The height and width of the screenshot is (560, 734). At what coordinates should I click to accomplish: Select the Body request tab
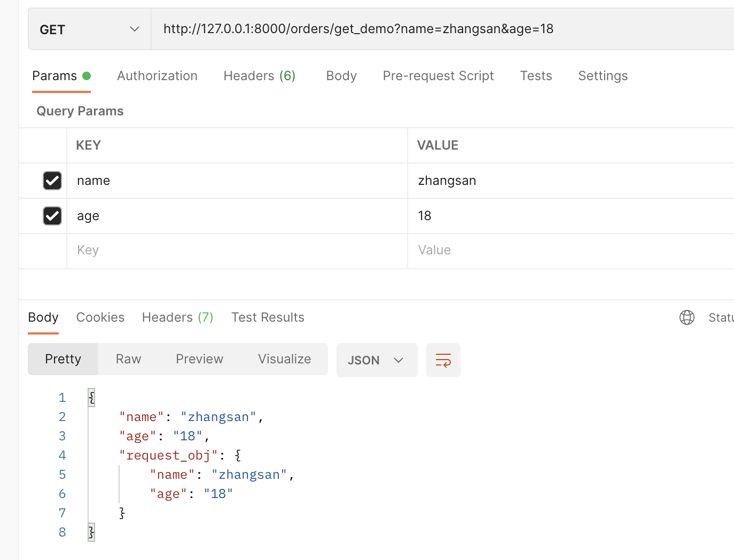(341, 75)
